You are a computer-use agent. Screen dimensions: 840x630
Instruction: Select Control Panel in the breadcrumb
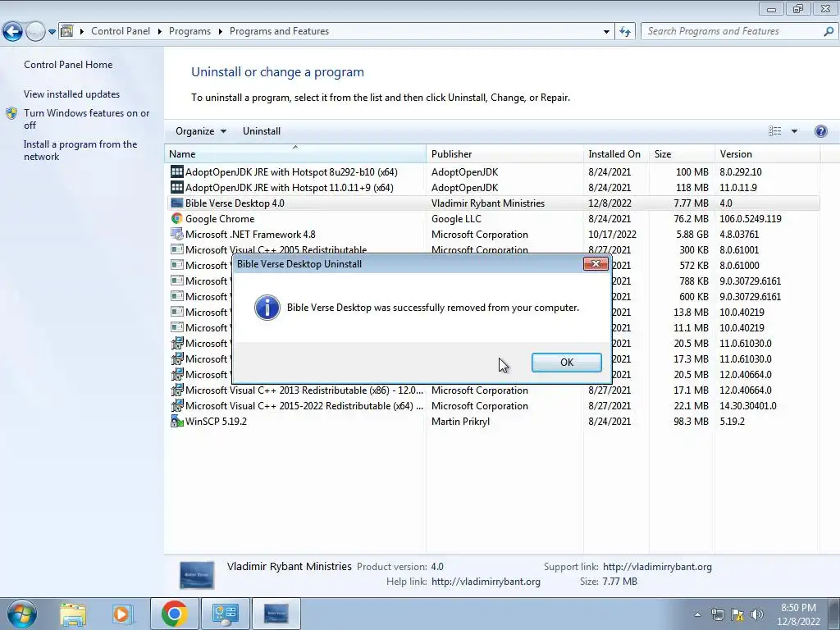pyautogui.click(x=121, y=31)
